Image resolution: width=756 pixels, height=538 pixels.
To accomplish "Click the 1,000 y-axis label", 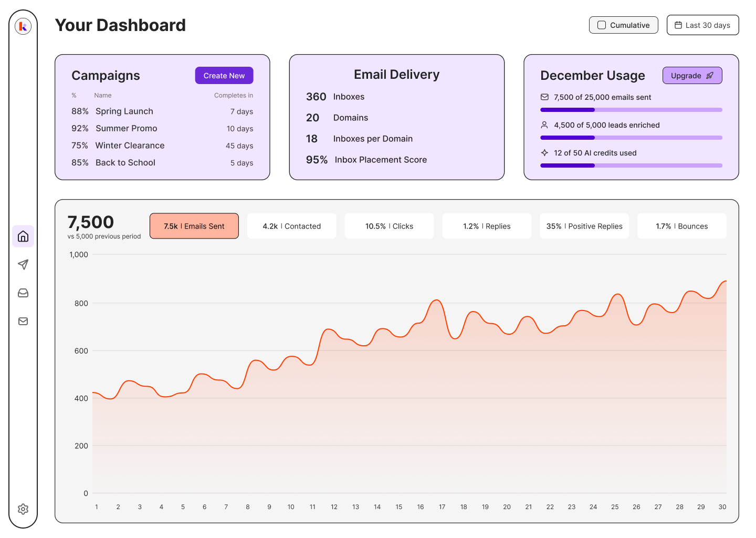I will [x=79, y=255].
